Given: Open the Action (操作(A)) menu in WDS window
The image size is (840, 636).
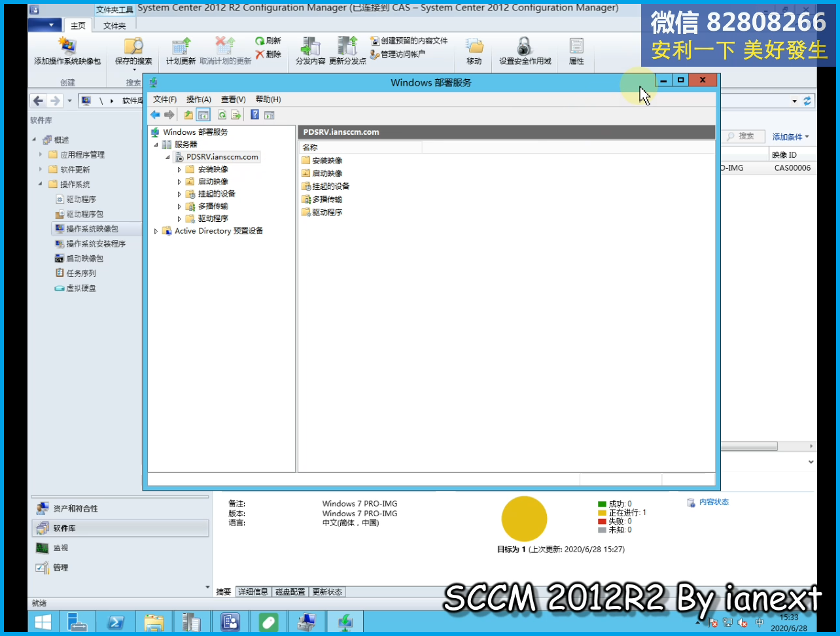Looking at the screenshot, I should pyautogui.click(x=199, y=99).
